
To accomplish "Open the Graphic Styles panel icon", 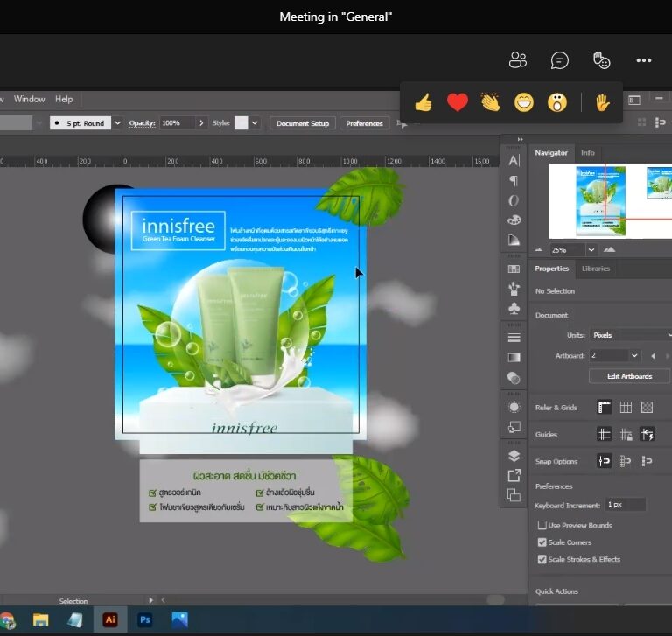I will tap(514, 427).
